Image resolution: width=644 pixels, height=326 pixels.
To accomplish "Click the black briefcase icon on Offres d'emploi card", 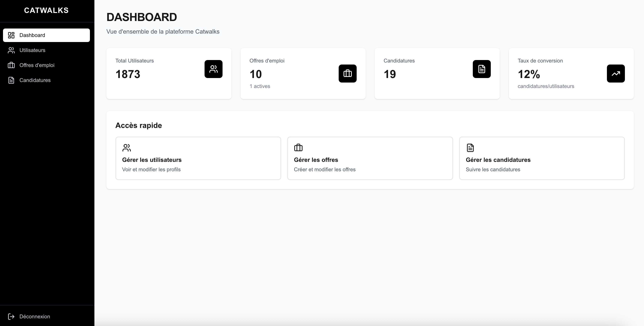I will coord(347,74).
